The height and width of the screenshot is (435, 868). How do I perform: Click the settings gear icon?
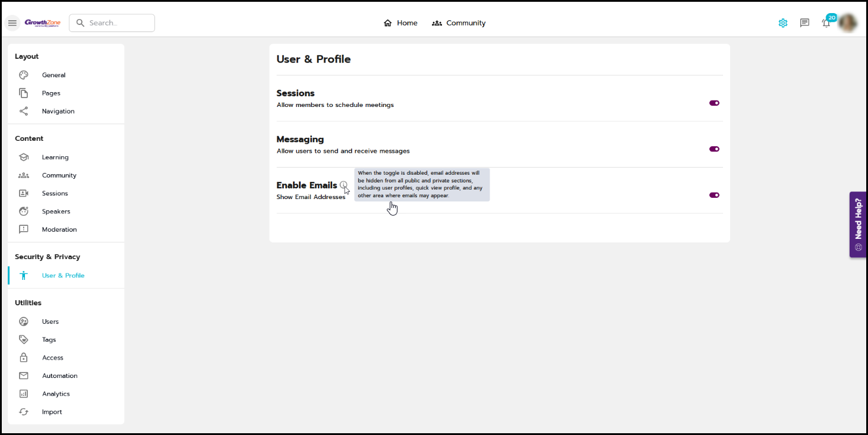pos(783,23)
